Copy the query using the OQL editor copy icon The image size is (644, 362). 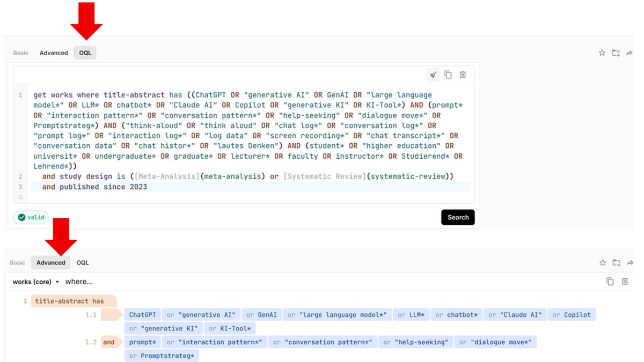[x=448, y=75]
